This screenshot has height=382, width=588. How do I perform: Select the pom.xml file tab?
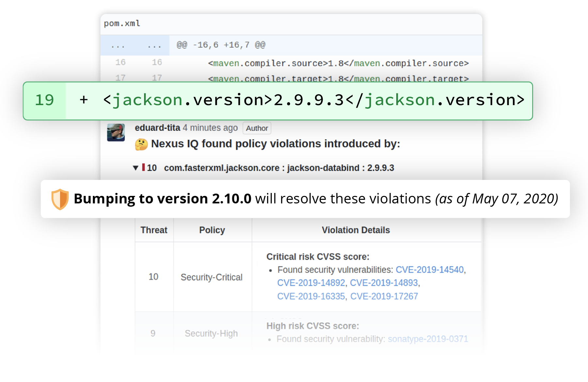tap(122, 23)
